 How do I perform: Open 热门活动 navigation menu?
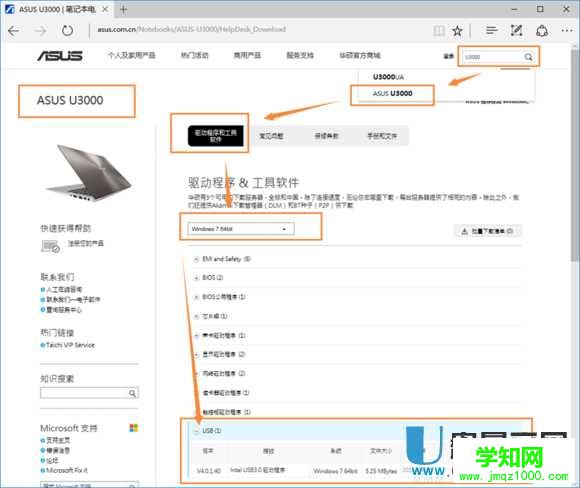(x=195, y=55)
